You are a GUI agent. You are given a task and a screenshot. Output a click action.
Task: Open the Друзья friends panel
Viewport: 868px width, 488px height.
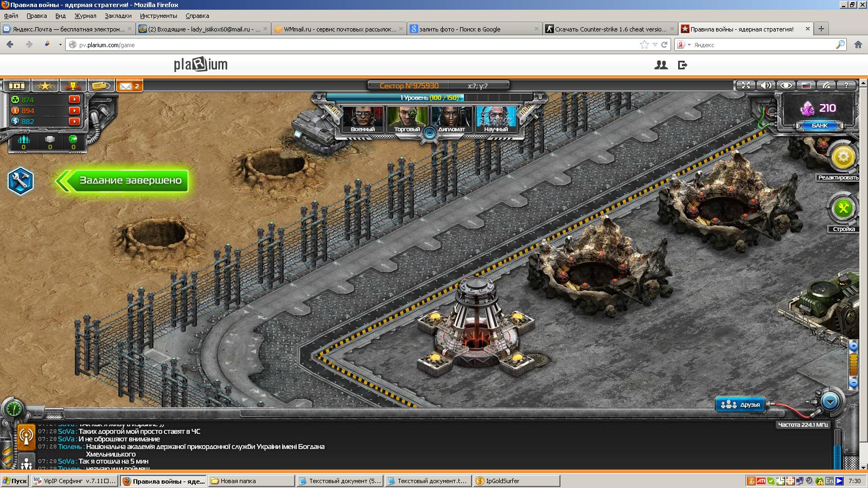[741, 404]
